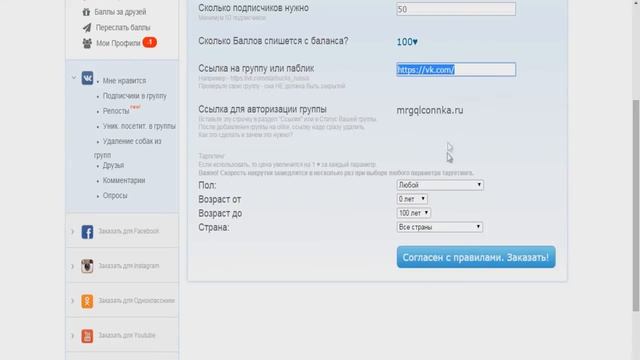The image size is (640, 360).
Task: Click the VK logo icon in sidebar
Action: [87, 78]
